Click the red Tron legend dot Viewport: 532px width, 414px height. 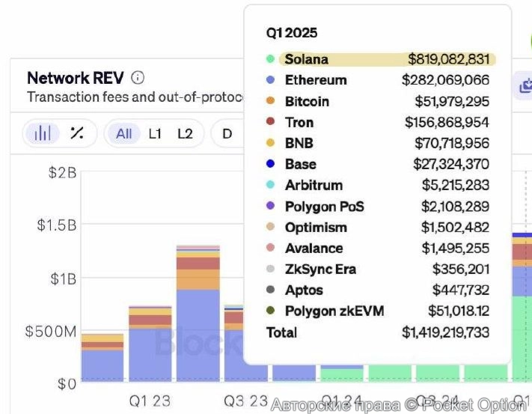click(x=270, y=122)
